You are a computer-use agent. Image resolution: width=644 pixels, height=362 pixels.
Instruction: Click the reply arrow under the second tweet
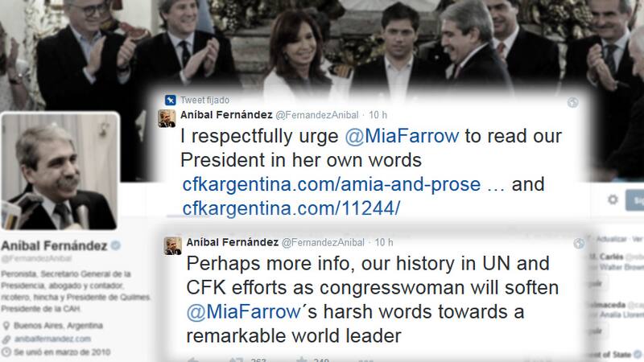click(x=192, y=360)
